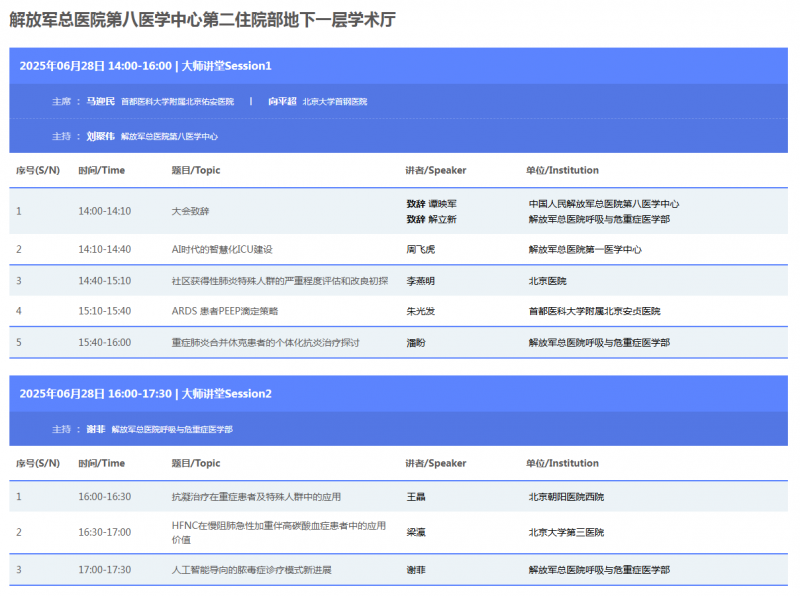Click speaker 梁瀛
Image resolution: width=800 pixels, height=596 pixels.
416,532
